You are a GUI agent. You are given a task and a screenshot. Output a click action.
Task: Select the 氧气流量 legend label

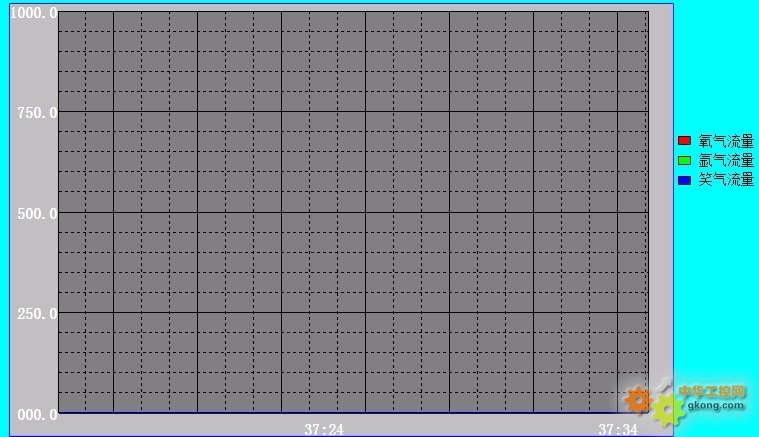(726, 141)
